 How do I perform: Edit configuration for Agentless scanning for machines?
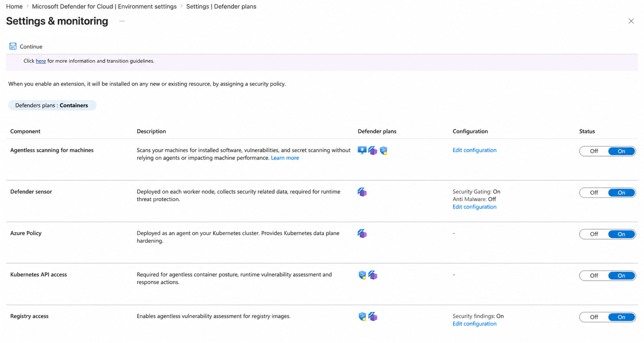click(474, 150)
